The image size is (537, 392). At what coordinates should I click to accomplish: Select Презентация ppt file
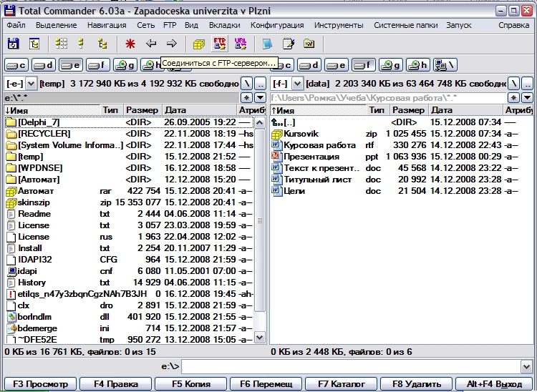[402, 157]
